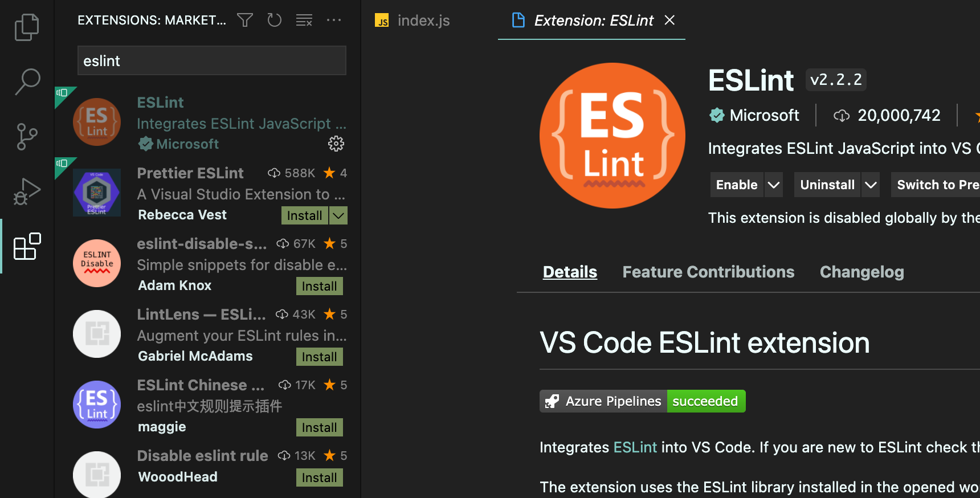980x498 pixels.
Task: Expand Prettier ESLint install options dropdown
Action: tap(338, 215)
